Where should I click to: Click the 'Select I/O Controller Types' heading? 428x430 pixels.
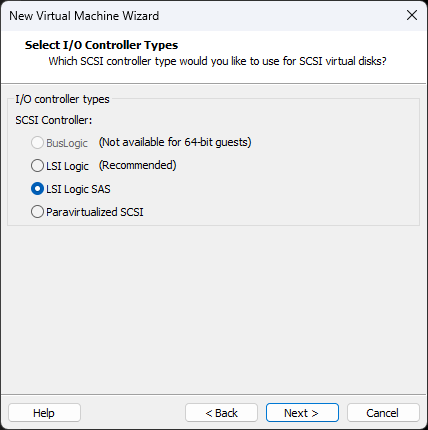101,45
